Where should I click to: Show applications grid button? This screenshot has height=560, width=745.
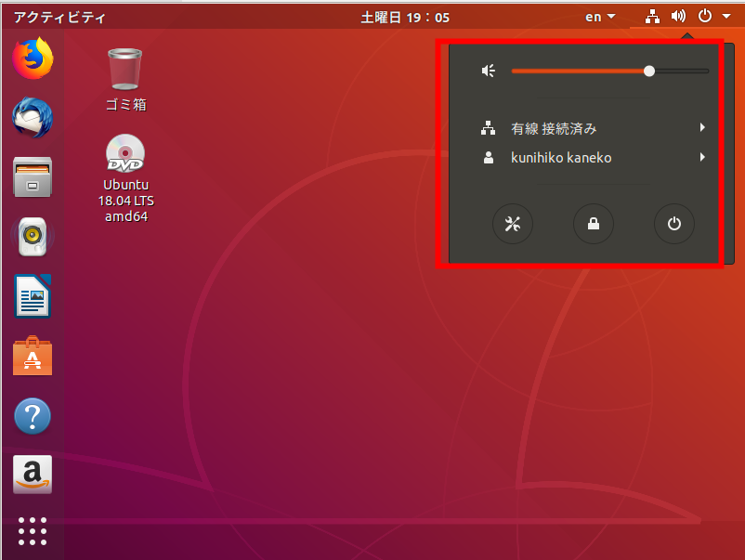coord(33,531)
